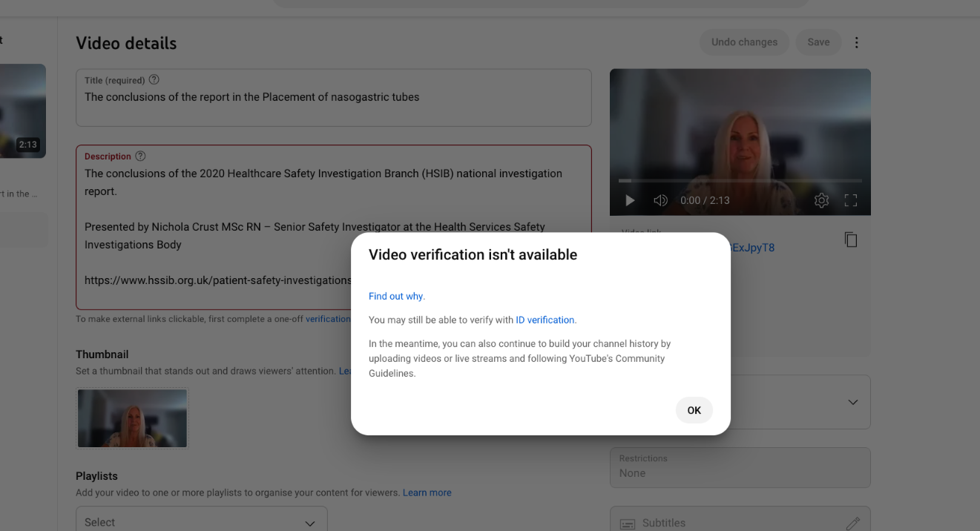Viewport: 980px width, 531px height.
Task: Open video player settings gear
Action: point(820,200)
